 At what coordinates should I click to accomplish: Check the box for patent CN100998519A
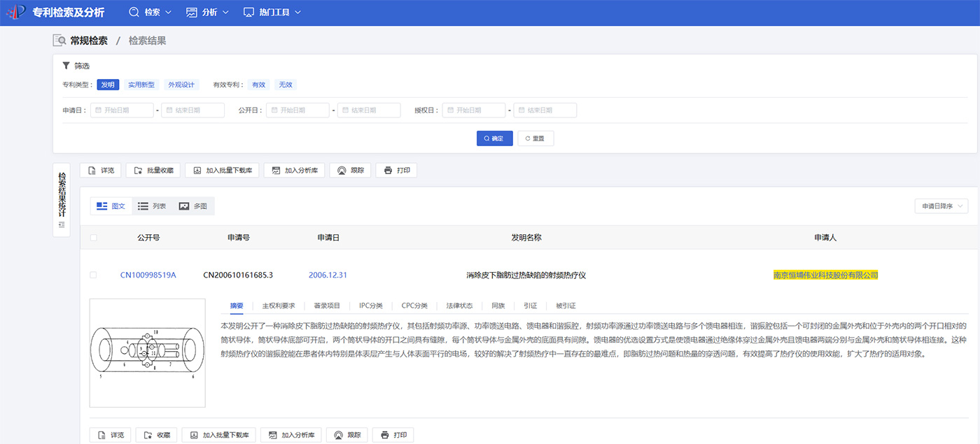click(x=94, y=275)
